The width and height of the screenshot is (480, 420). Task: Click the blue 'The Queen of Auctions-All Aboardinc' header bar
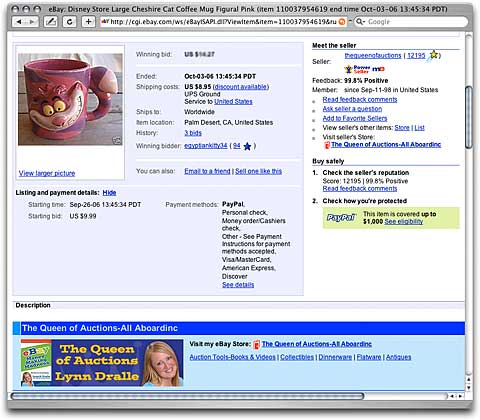tap(239, 328)
